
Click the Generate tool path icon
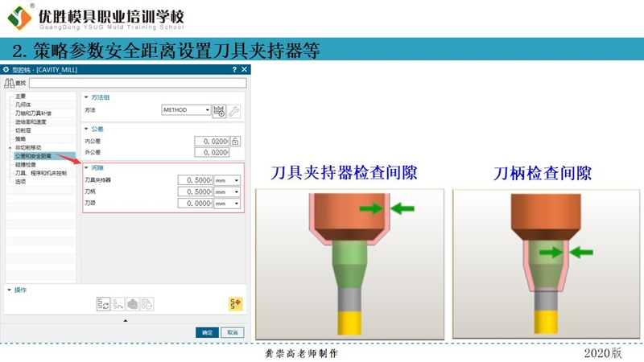point(103,304)
